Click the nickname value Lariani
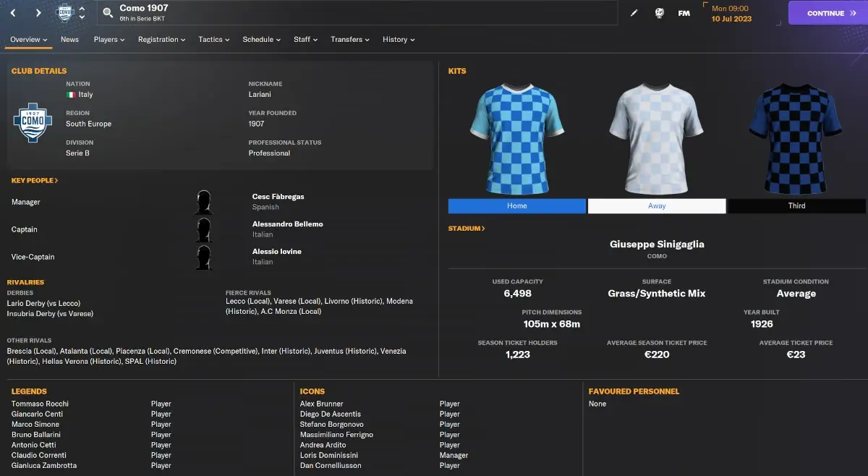This screenshot has width=868, height=476. (261, 95)
